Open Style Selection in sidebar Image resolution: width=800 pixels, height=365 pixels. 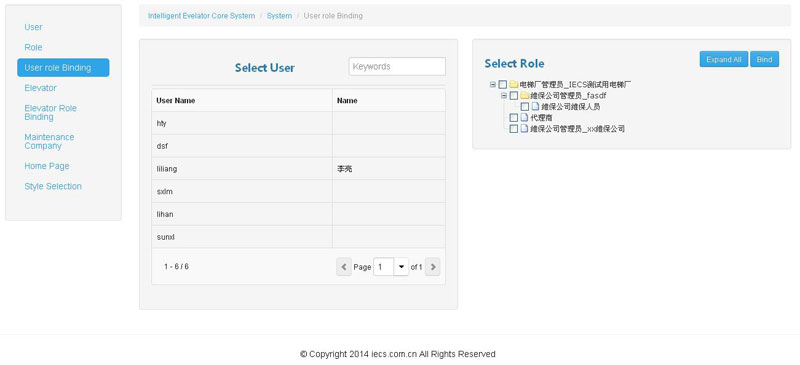(x=53, y=186)
